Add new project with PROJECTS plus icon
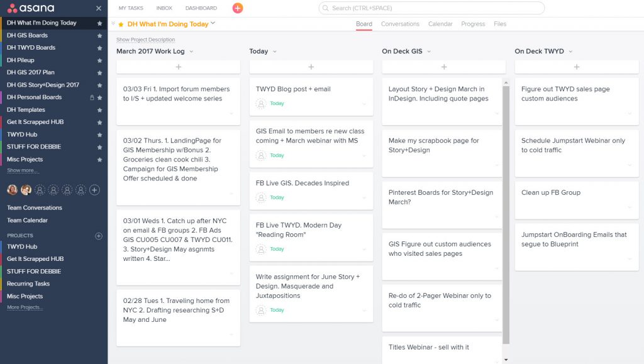The height and width of the screenshot is (364, 644). pos(99,236)
